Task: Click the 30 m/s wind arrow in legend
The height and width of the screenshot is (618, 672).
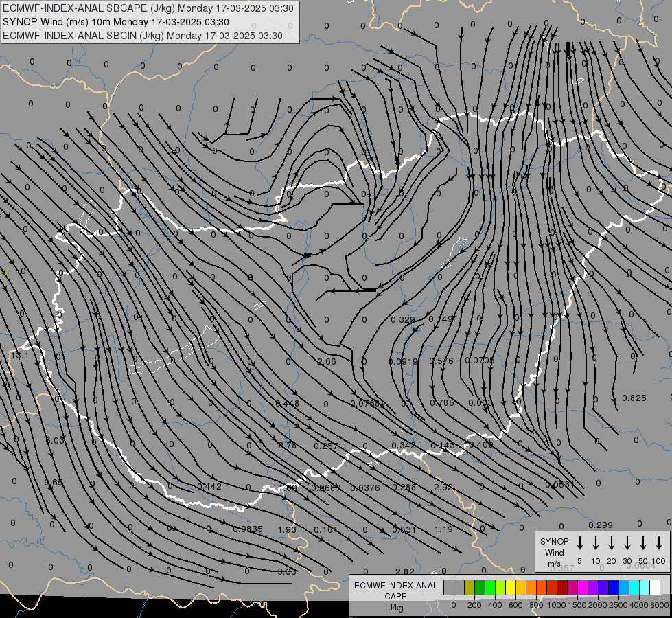Action: pos(627,543)
